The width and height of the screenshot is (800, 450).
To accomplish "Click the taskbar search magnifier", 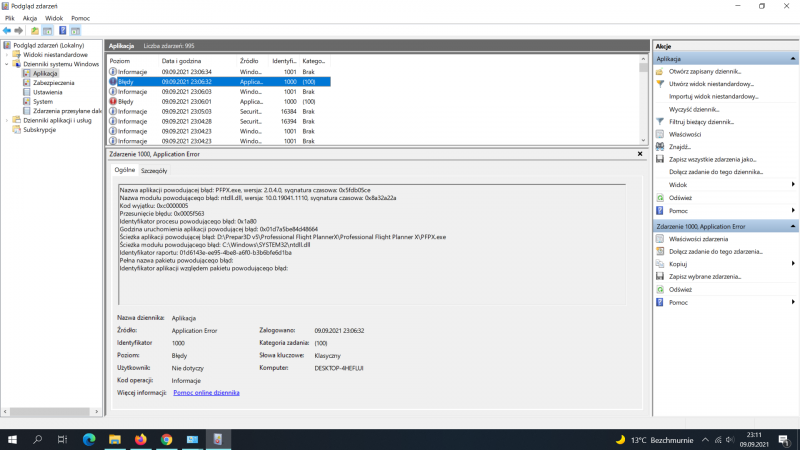I will click(37, 439).
